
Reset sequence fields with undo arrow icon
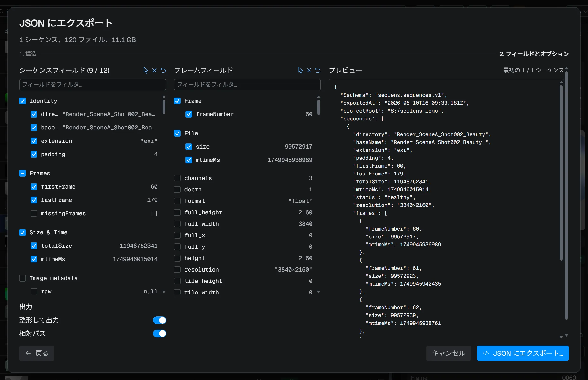tap(163, 70)
